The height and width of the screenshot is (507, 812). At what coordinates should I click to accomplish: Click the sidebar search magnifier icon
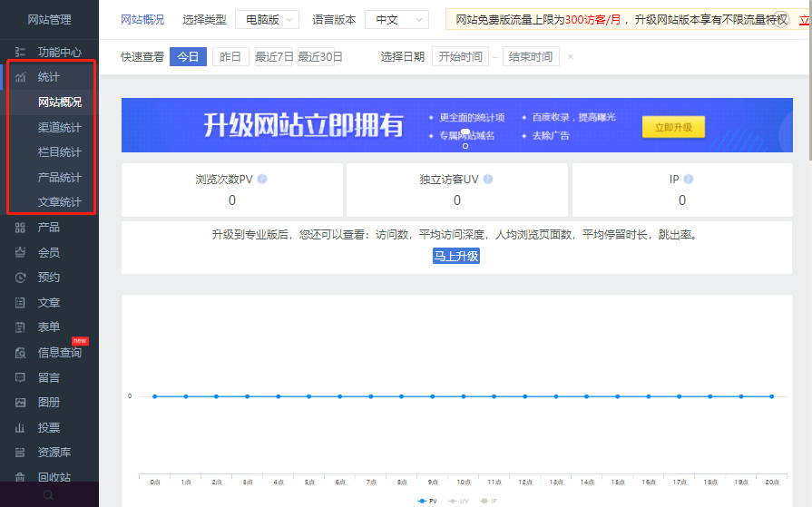click(x=48, y=495)
